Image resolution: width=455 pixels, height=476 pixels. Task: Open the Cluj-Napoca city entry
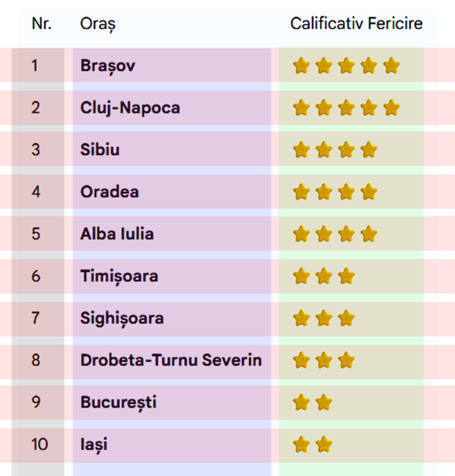(x=130, y=108)
